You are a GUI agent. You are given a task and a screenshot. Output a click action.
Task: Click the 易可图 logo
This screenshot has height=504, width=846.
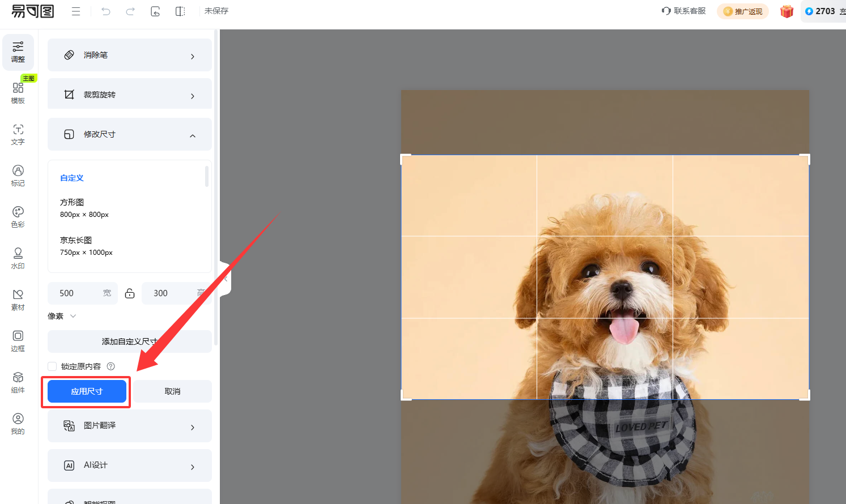(33, 11)
